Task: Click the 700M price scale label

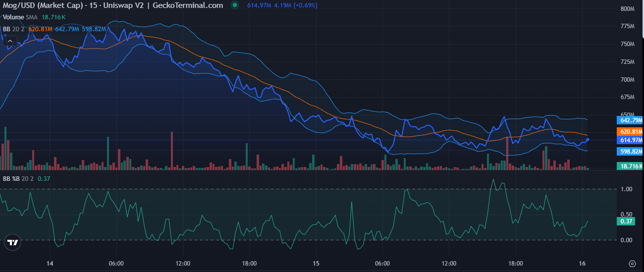Action: (627, 80)
